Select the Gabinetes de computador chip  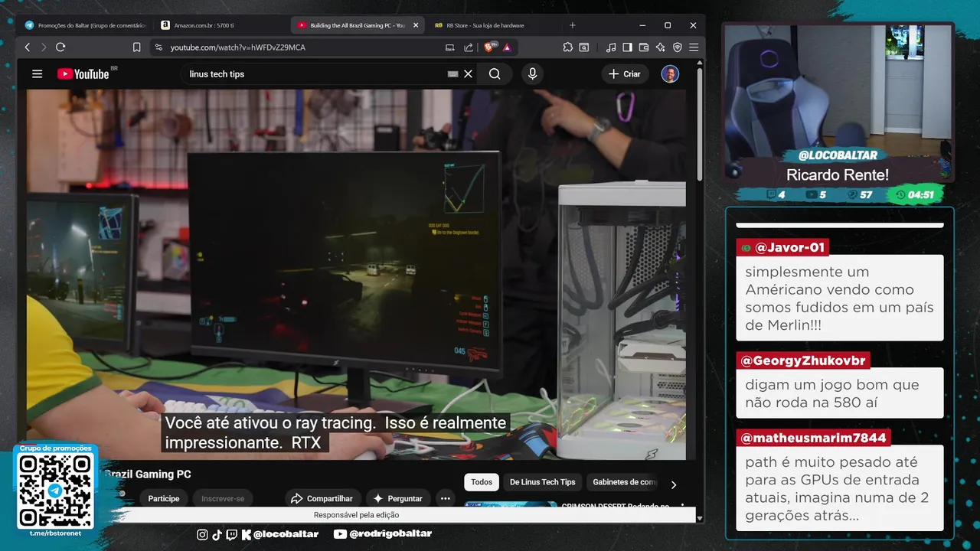click(622, 482)
